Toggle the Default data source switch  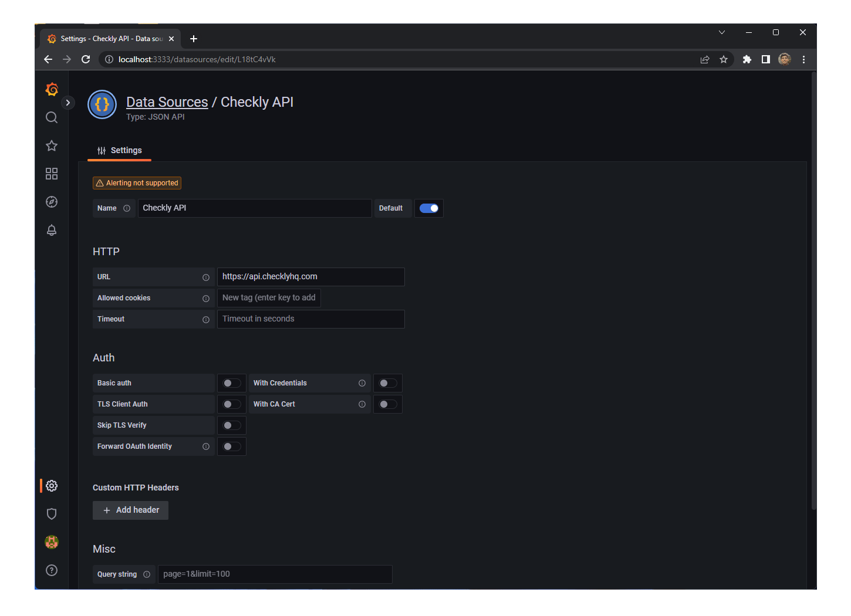429,208
